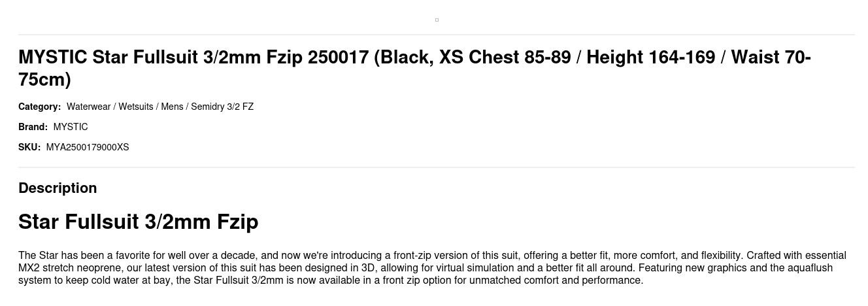Open the Wetsuits category link
The image size is (868, 306).
135,107
